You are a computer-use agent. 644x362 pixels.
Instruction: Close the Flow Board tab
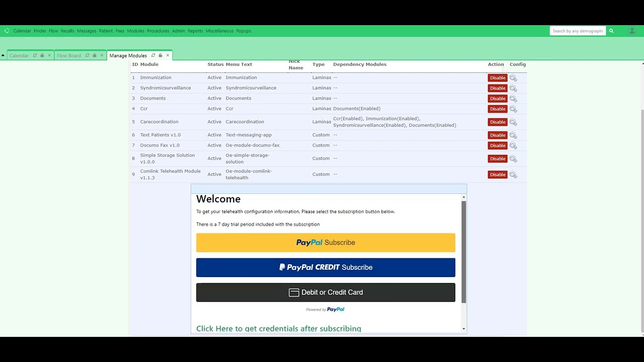coord(102,55)
